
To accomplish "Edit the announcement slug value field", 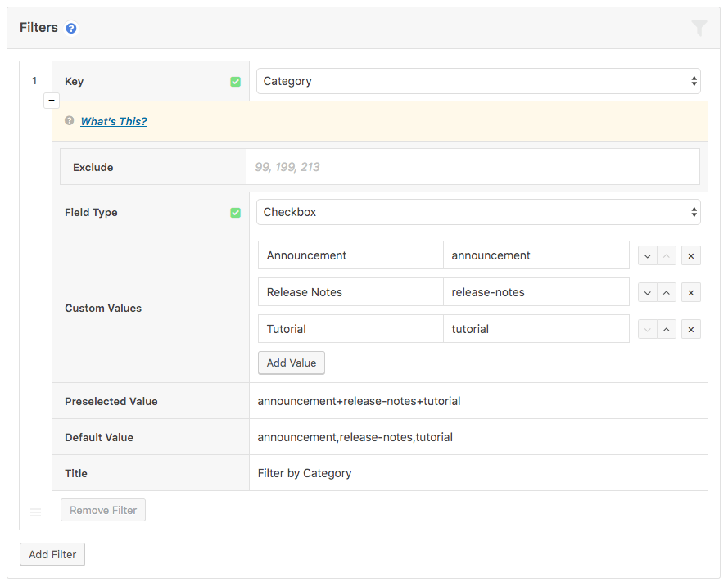I will pyautogui.click(x=536, y=255).
